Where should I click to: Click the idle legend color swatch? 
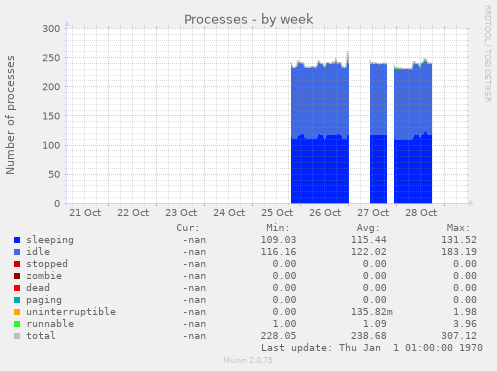[17, 252]
